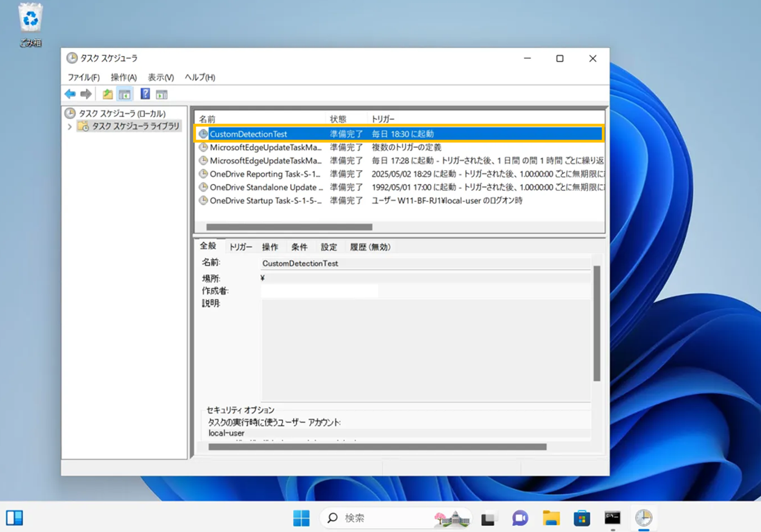The width and height of the screenshot is (761, 532).
Task: Click the Forward arrow toolbar icon
Action: pyautogui.click(x=86, y=94)
